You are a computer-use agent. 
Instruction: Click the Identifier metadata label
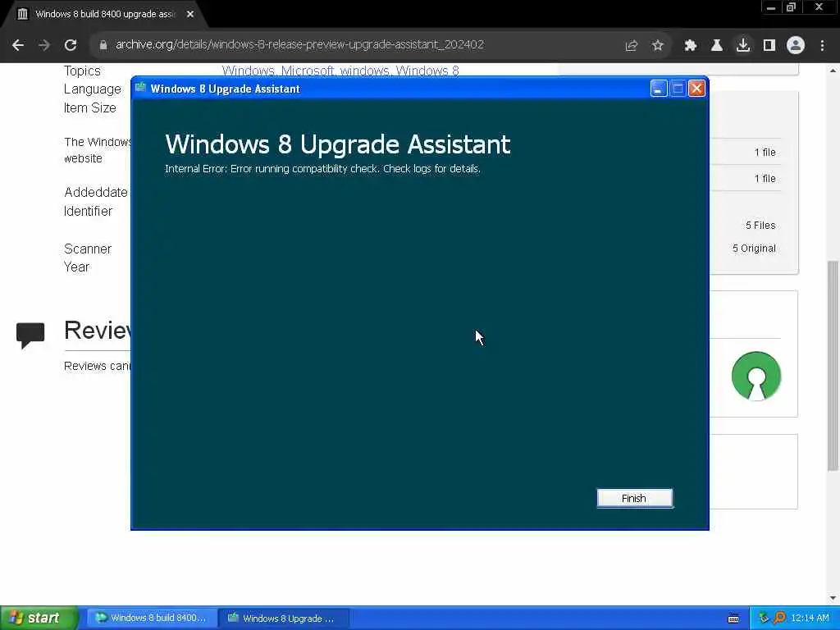(89, 211)
